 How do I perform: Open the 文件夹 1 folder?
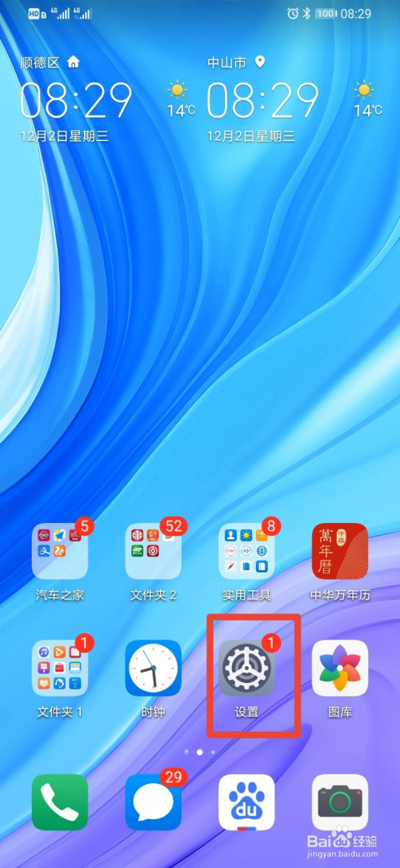60,668
